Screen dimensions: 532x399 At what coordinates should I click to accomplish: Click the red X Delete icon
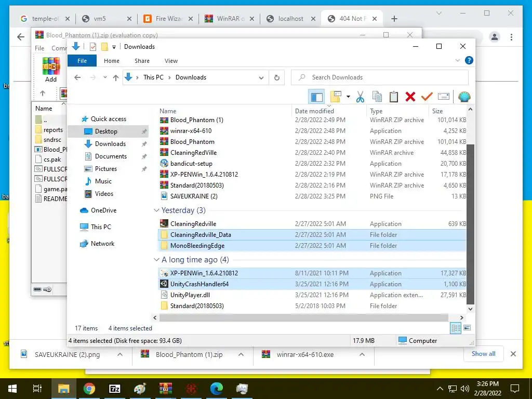[410, 97]
